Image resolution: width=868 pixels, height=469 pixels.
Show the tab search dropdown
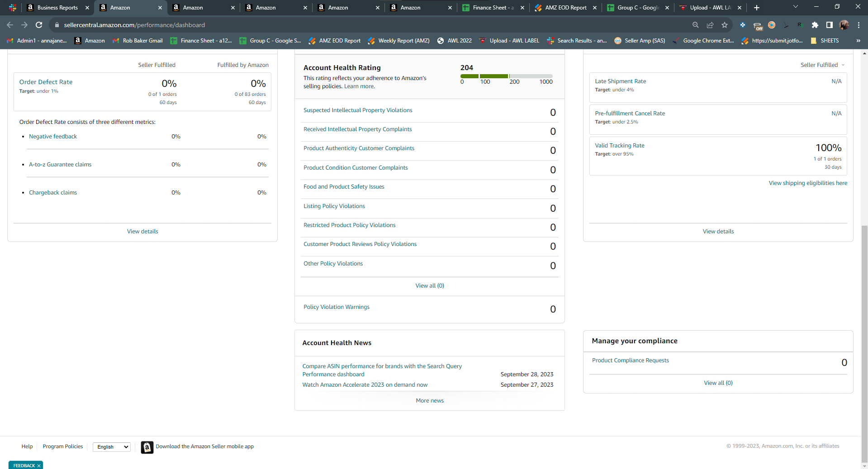click(x=796, y=7)
